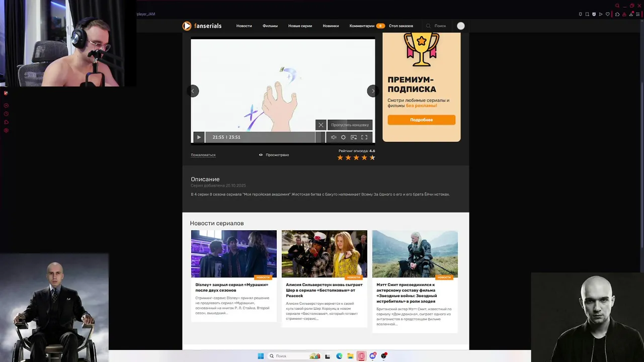Open the 'Новинки' menu item
The width and height of the screenshot is (644, 362).
pyautogui.click(x=331, y=26)
